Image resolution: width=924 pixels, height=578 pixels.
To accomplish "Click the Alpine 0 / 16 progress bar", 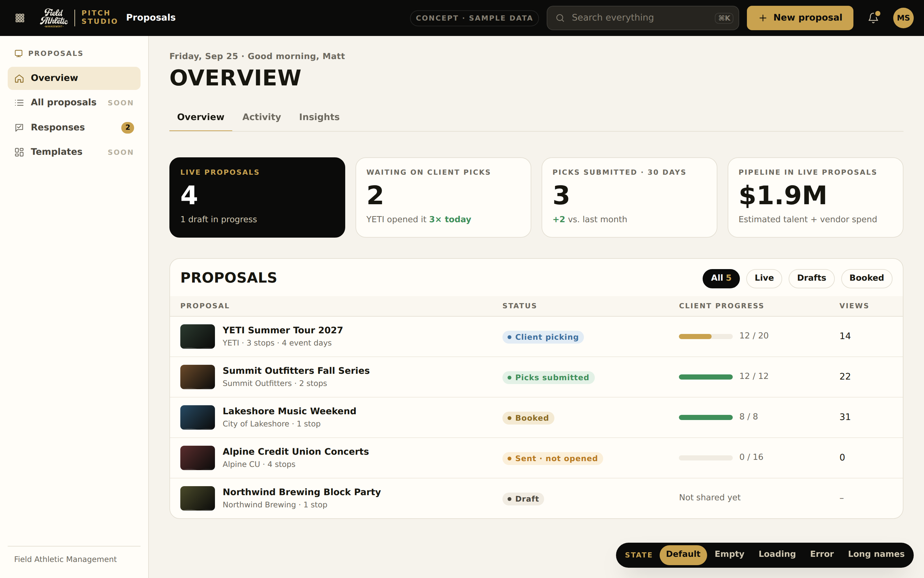I will [x=706, y=458].
